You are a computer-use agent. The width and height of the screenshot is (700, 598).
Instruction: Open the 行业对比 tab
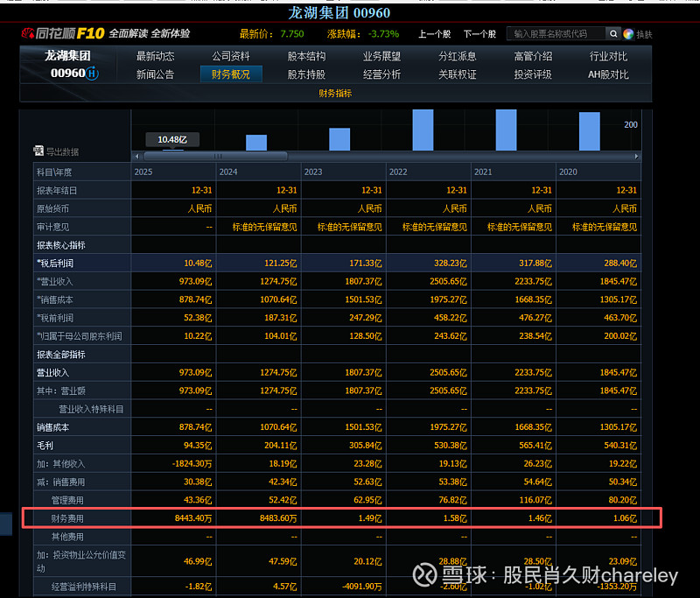pos(608,56)
